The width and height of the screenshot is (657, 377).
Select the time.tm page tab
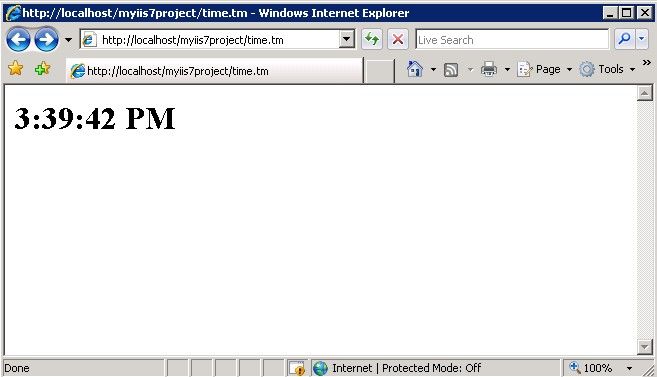[214, 71]
